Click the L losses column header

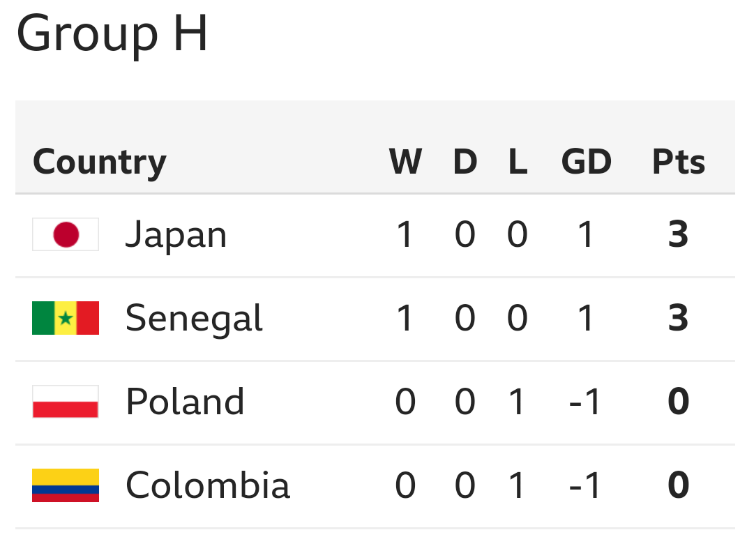[x=517, y=162]
